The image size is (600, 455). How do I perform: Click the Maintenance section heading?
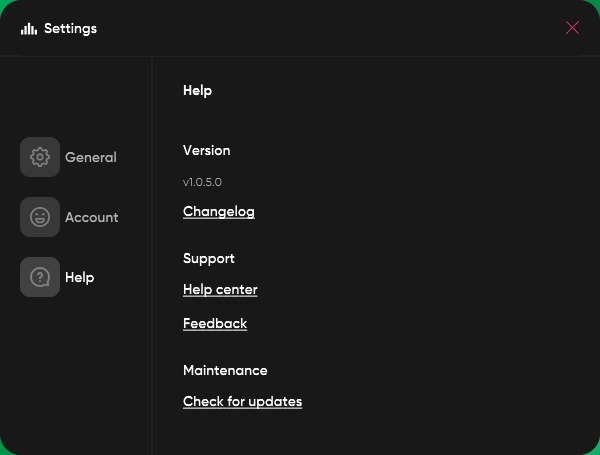[225, 370]
